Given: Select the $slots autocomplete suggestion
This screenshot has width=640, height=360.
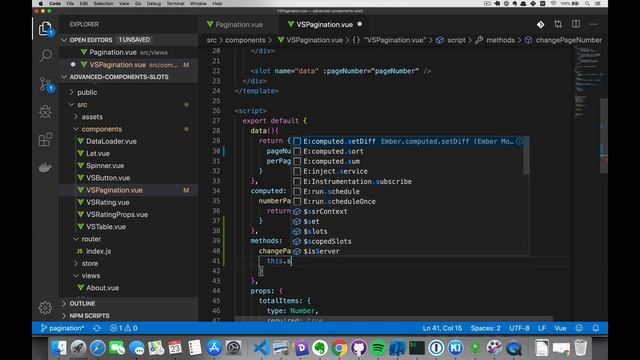Looking at the screenshot, I should pyautogui.click(x=408, y=231).
